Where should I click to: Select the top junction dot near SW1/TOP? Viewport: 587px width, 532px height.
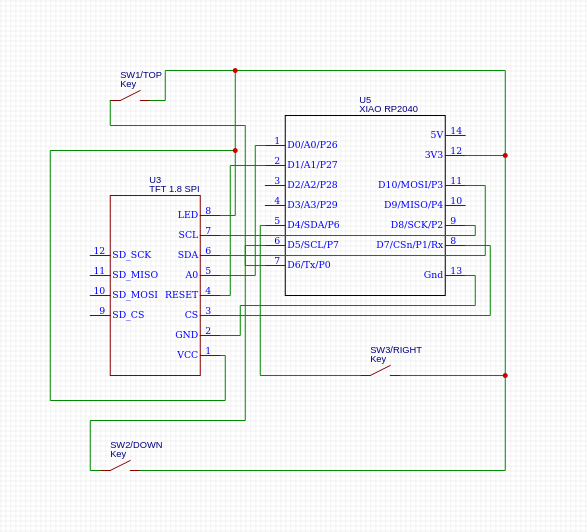[x=235, y=70]
